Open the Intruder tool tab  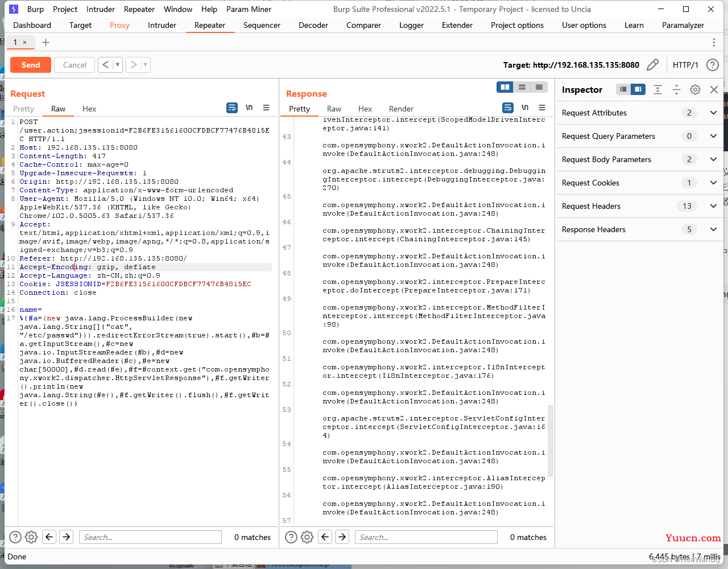pos(162,25)
